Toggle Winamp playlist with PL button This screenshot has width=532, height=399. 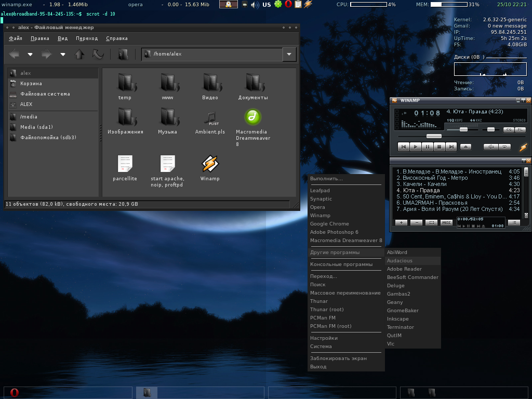pos(520,129)
